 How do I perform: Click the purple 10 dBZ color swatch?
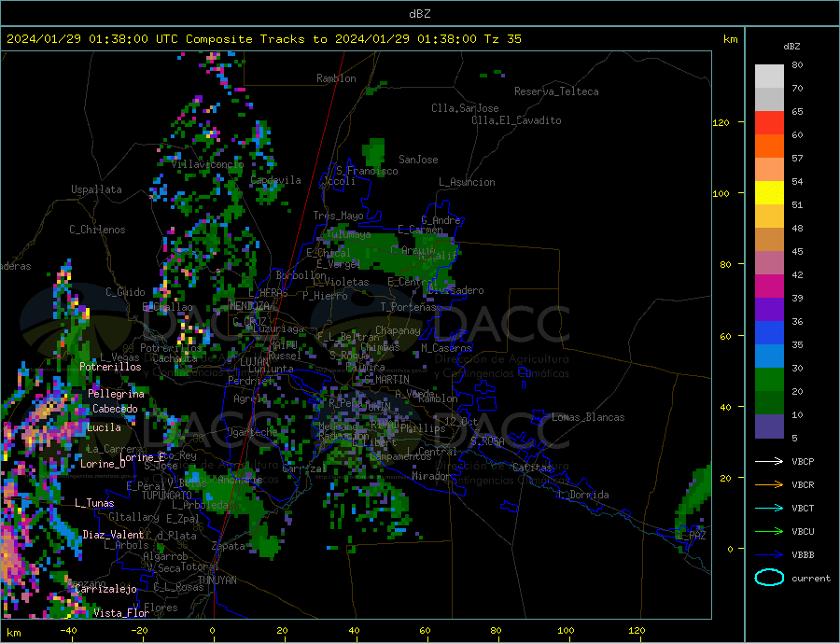pos(769,426)
